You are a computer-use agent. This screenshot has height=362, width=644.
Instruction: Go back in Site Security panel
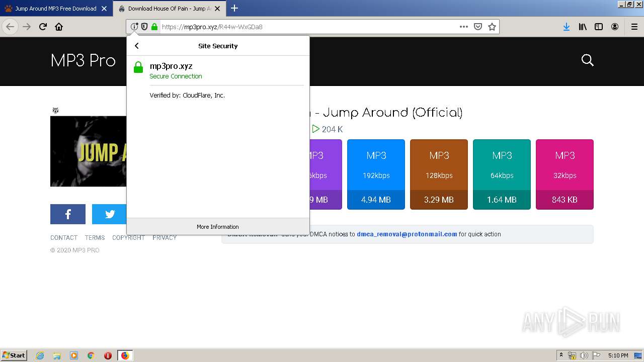tap(136, 46)
